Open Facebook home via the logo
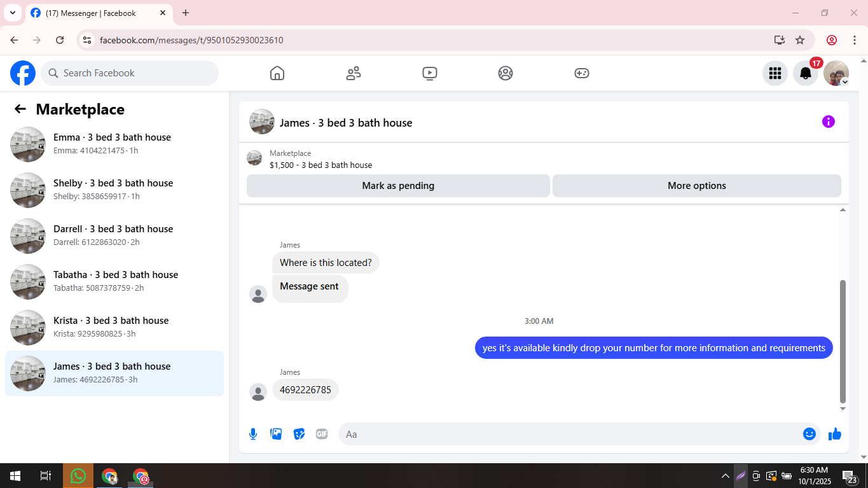Image resolution: width=868 pixels, height=488 pixels. pos(23,73)
